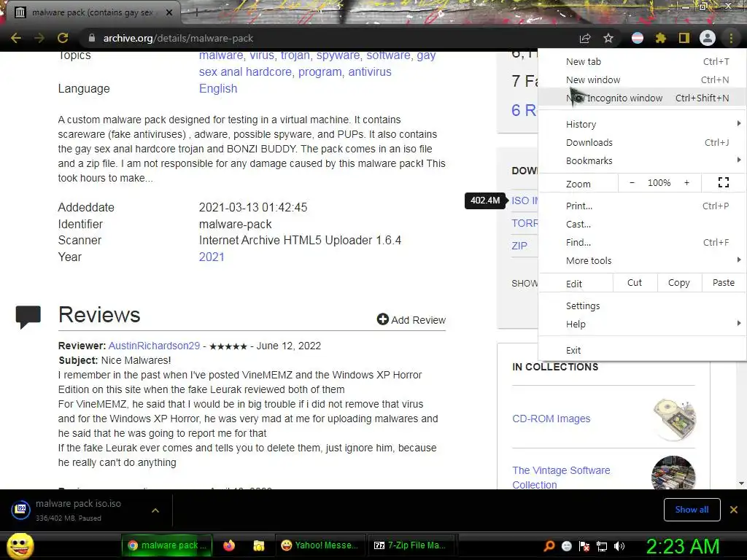Click the antivirus topic link
This screenshot has width=747, height=560.
[370, 72]
